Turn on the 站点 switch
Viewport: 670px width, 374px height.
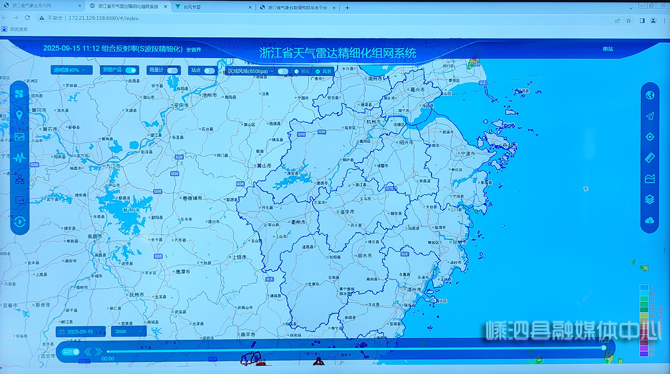[x=209, y=71]
